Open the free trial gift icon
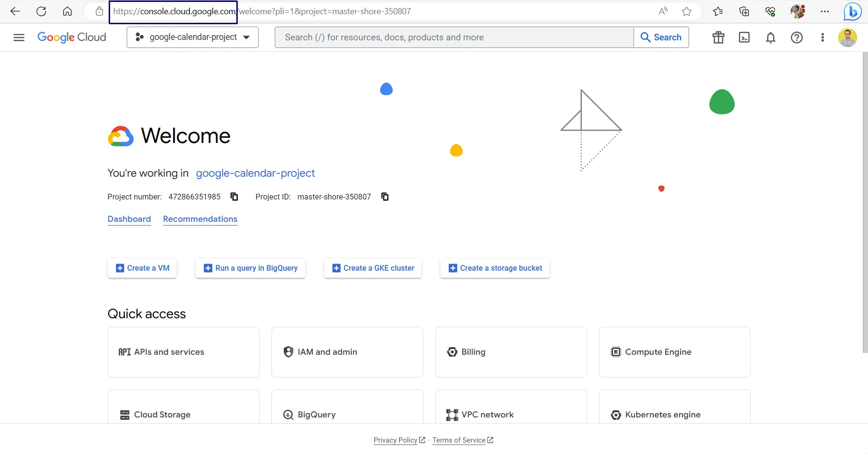This screenshot has height=454, width=868. pyautogui.click(x=719, y=38)
